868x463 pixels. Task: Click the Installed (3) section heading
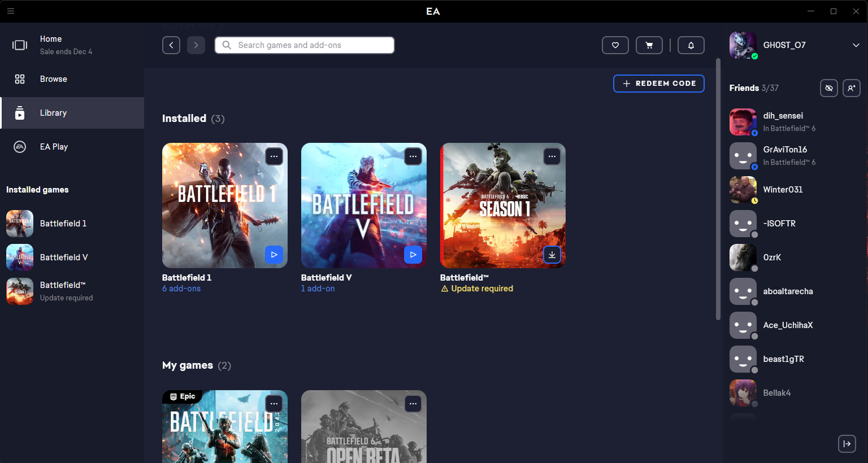click(x=193, y=119)
